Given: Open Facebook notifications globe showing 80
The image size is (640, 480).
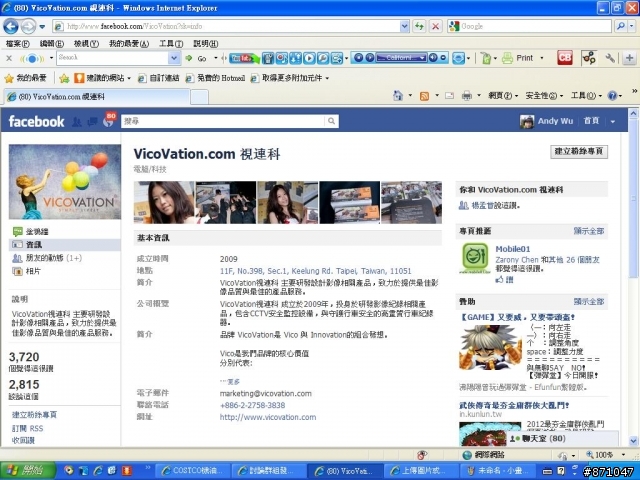Looking at the screenshot, I should [109, 120].
